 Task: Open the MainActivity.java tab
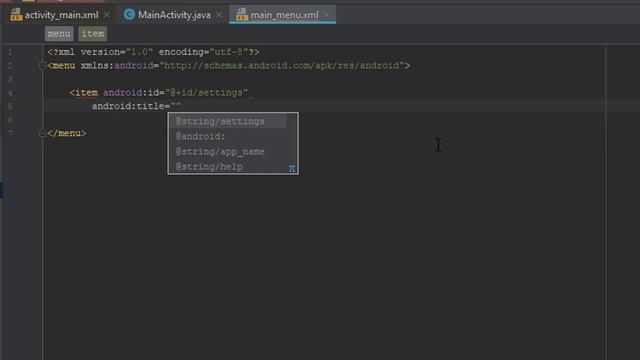174,15
